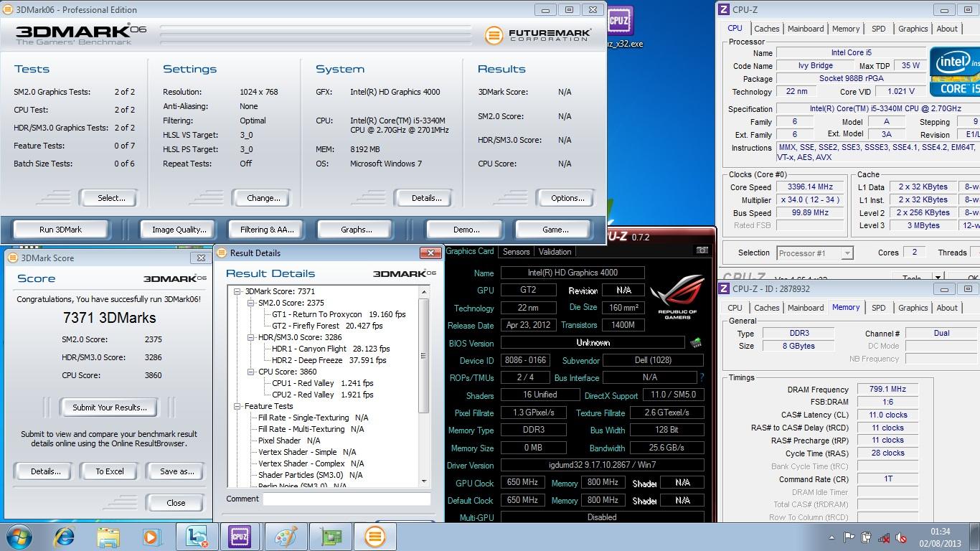The height and width of the screenshot is (551, 980).
Task: Open Windows Media Player taskbar icon
Action: tap(151, 537)
